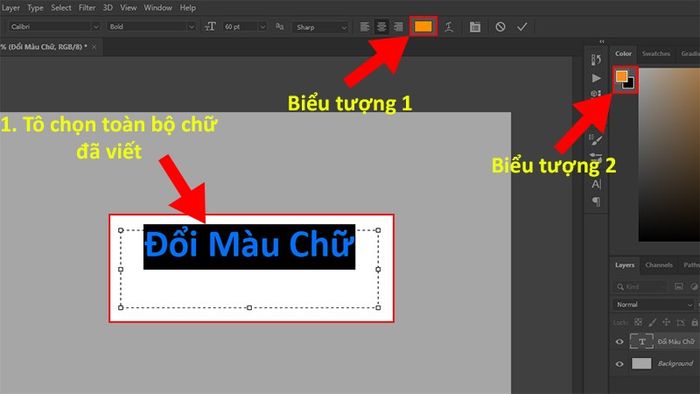Open the View menu
Viewport: 700px width, 394px height.
(128, 8)
